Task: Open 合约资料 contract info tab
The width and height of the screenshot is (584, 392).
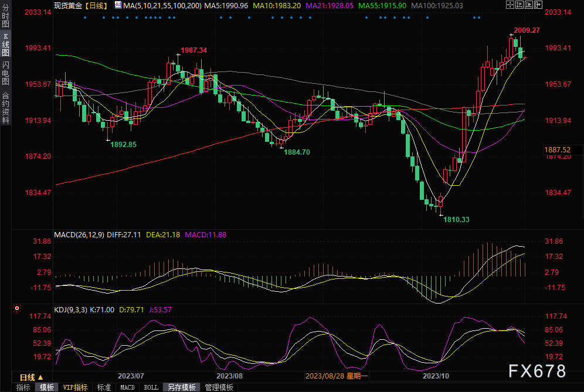Action: point(6,107)
